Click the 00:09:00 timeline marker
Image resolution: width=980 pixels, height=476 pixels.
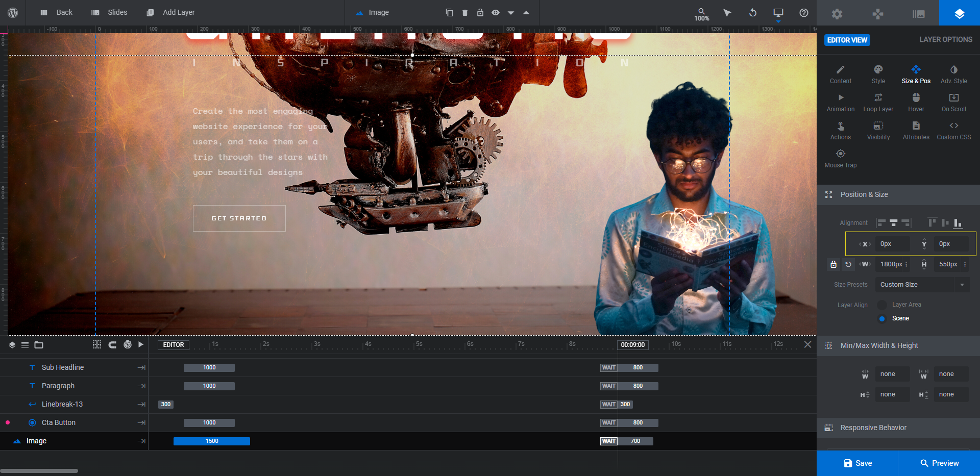click(x=633, y=345)
